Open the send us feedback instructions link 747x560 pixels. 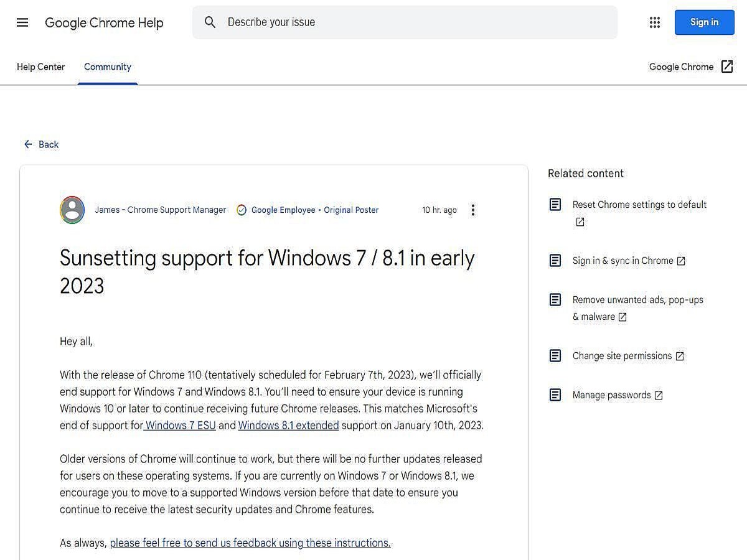[250, 543]
